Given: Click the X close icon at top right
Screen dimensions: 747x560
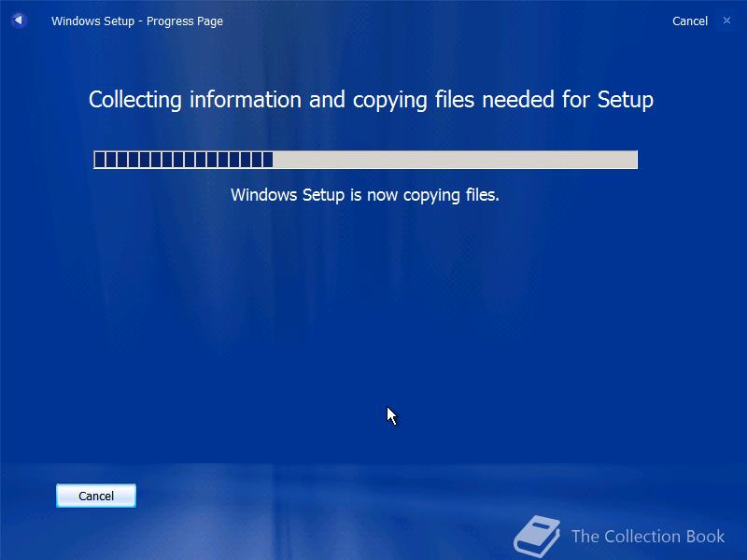Looking at the screenshot, I should pos(726,21).
